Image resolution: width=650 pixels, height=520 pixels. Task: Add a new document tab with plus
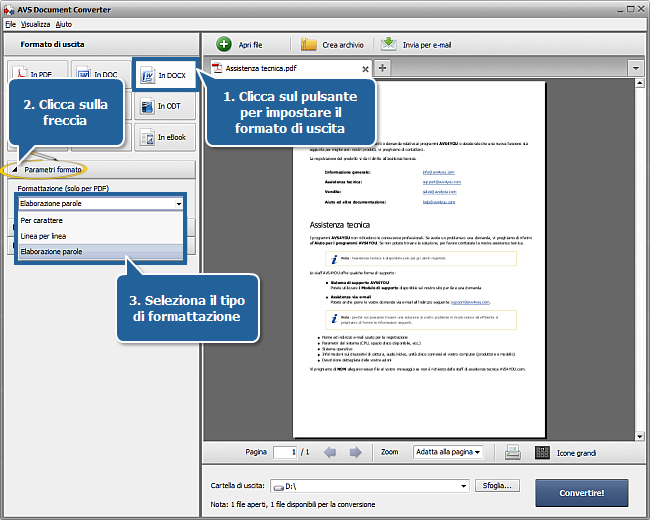coord(383,68)
